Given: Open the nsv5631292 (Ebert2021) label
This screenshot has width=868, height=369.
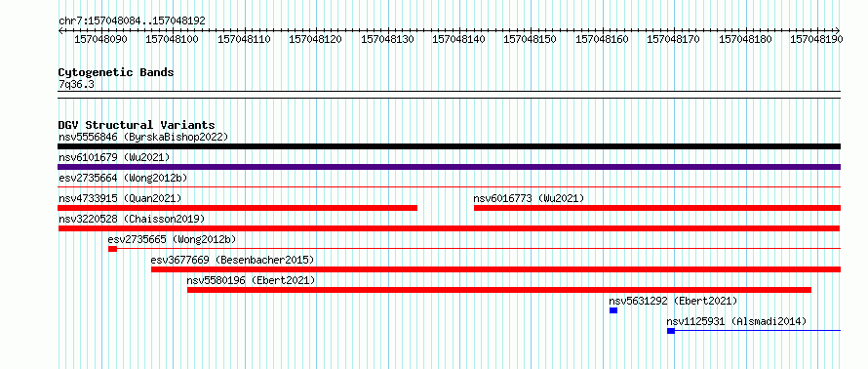Looking at the screenshot, I should point(673,301).
